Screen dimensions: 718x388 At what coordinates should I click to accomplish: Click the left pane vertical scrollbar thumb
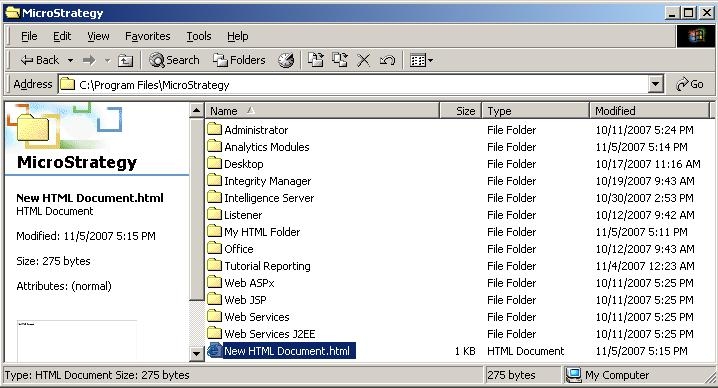(196, 210)
